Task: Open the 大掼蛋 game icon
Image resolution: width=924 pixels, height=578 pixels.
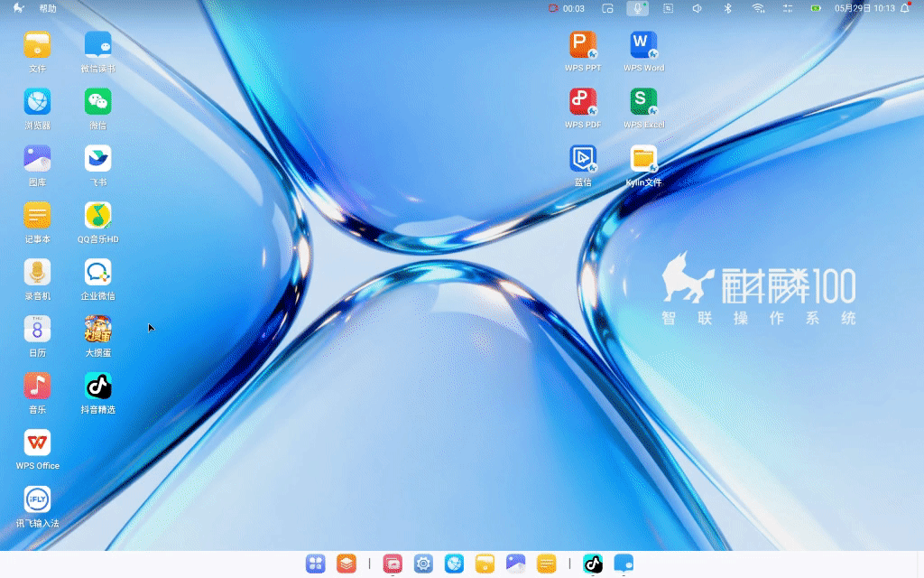Action: [x=97, y=329]
